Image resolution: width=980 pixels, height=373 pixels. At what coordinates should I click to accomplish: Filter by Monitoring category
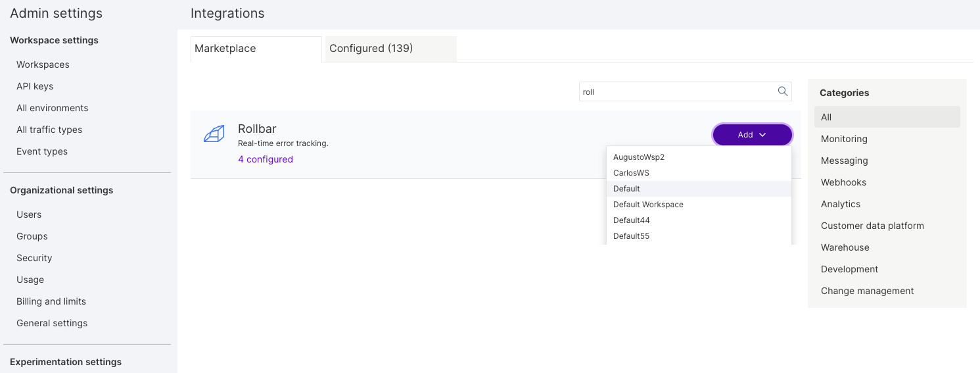point(844,139)
